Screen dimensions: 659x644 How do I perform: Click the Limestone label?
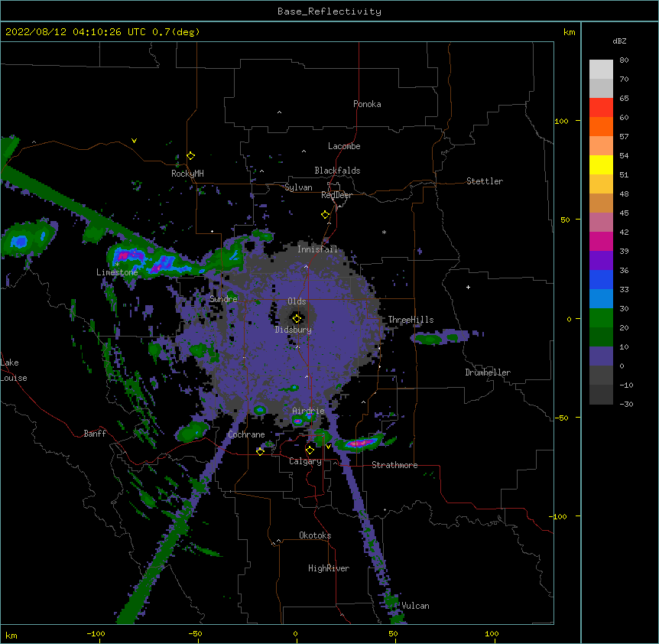pyautogui.click(x=117, y=272)
